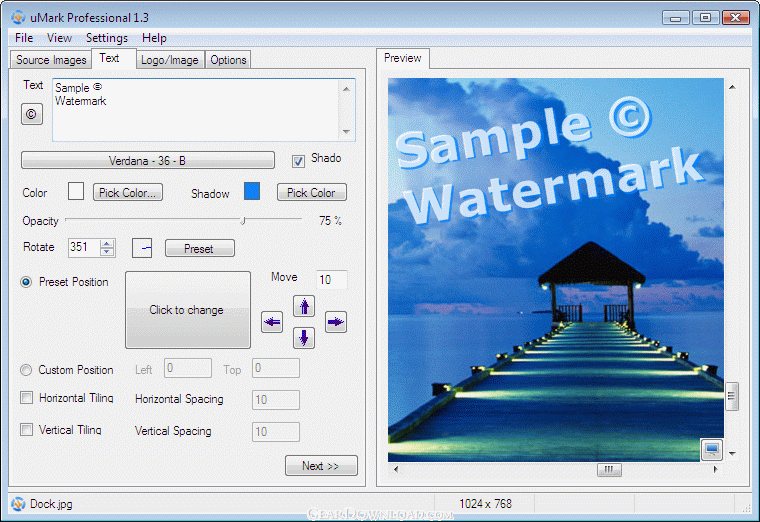Enable Vertical Tiling checkbox
The height and width of the screenshot is (522, 760).
(27, 429)
